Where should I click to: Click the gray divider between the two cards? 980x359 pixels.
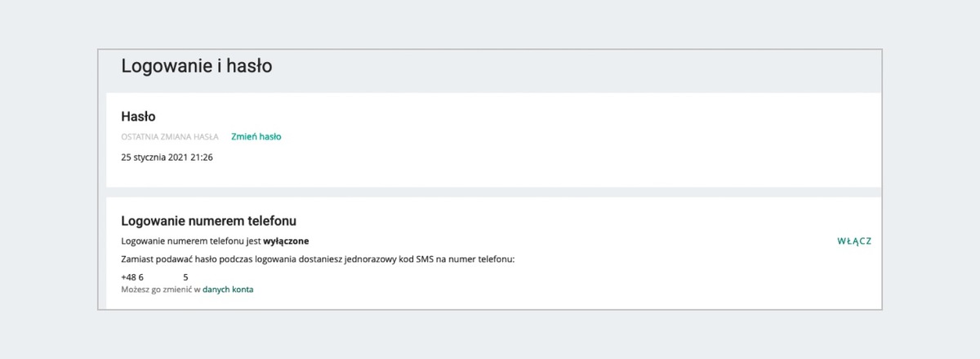490,193
